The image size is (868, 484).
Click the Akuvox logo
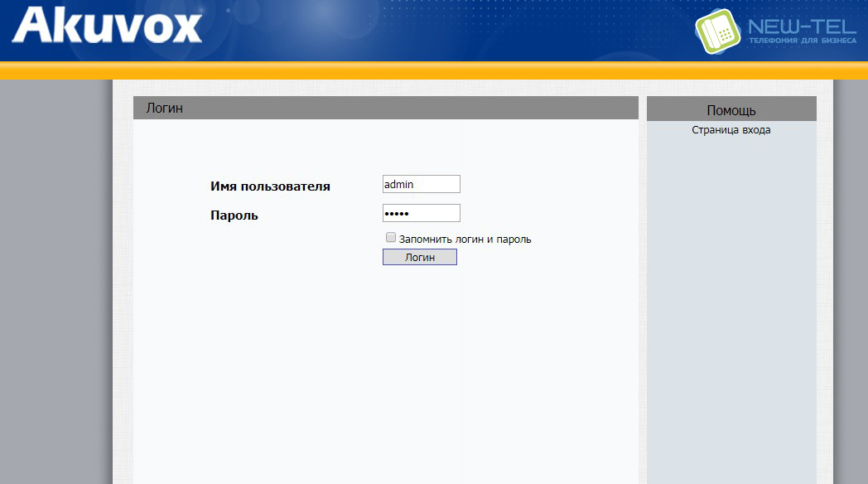click(107, 25)
